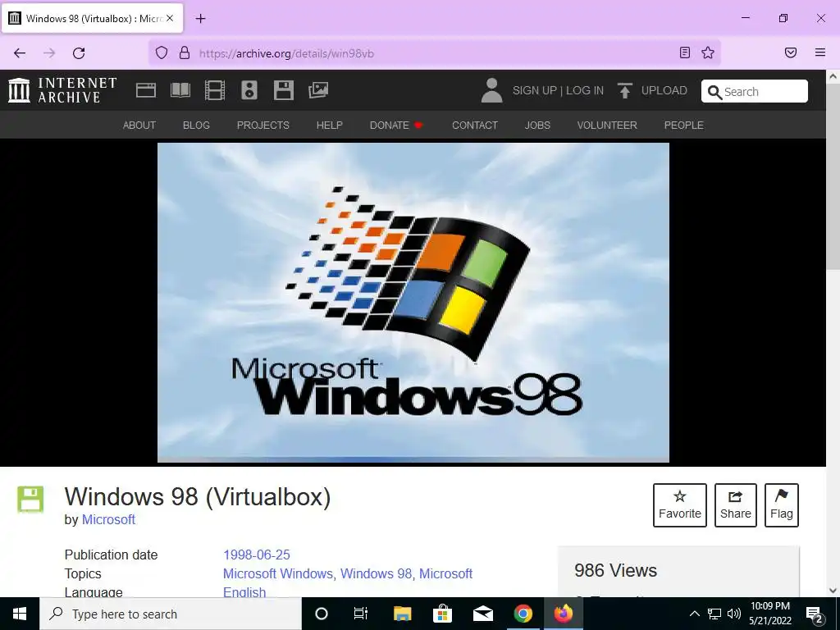Open the Microsoft author link
This screenshot has height=630, width=840.
click(x=108, y=519)
